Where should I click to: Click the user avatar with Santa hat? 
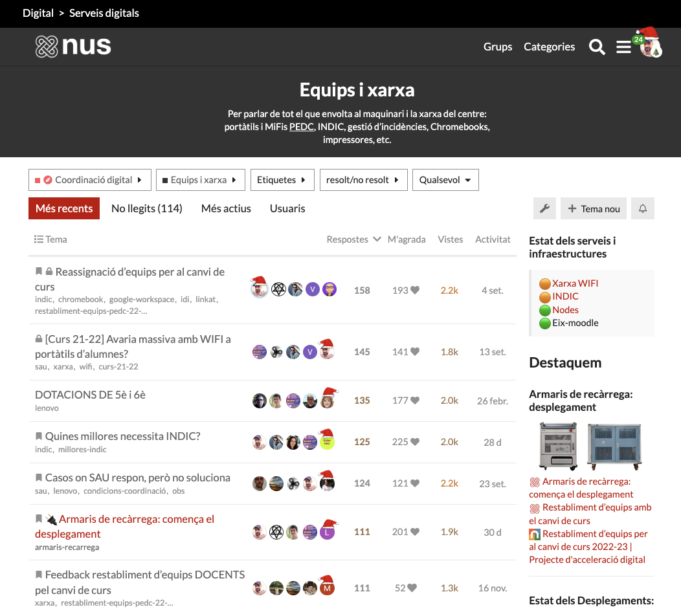pos(649,45)
